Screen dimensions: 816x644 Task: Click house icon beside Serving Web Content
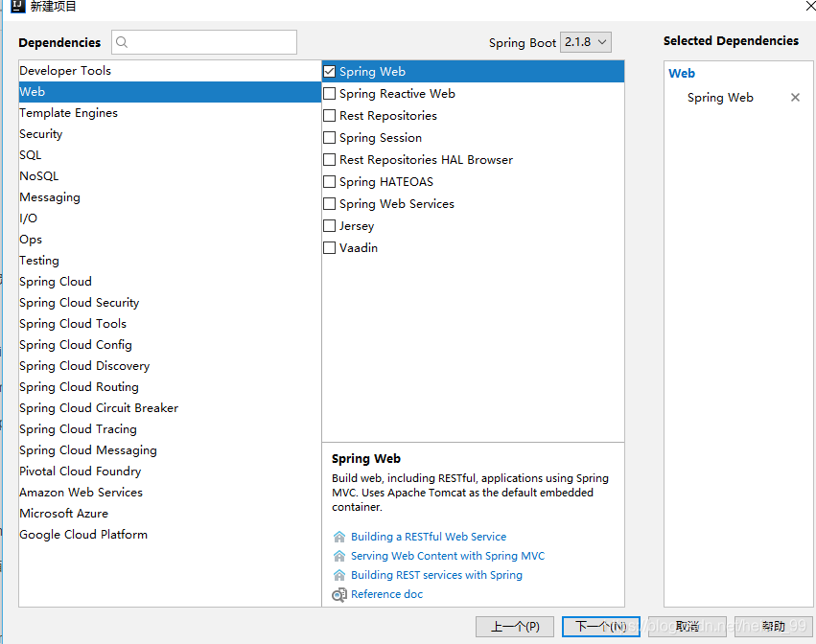339,556
